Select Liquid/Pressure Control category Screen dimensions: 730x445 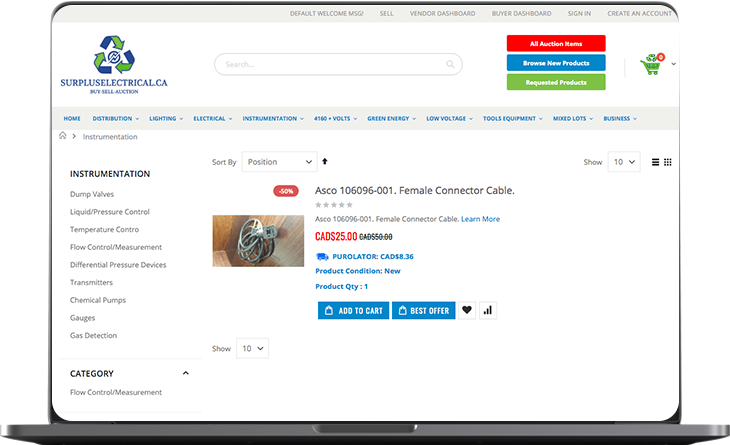[109, 212]
